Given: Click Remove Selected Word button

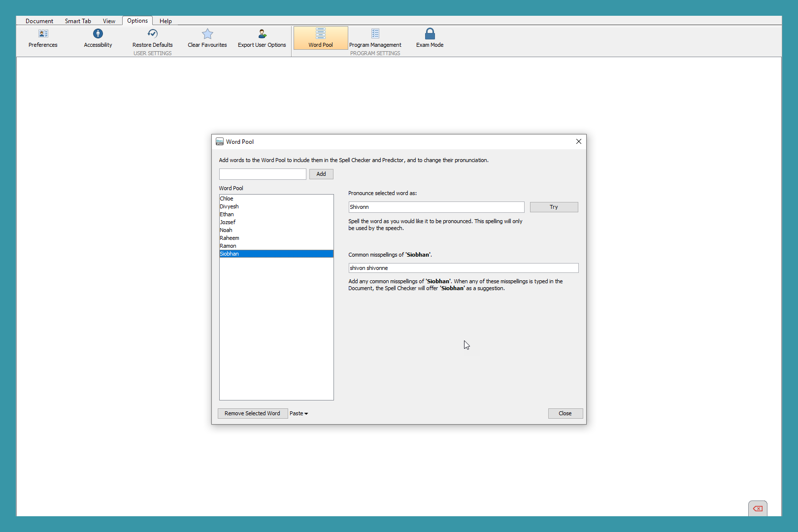Looking at the screenshot, I should pos(252,413).
